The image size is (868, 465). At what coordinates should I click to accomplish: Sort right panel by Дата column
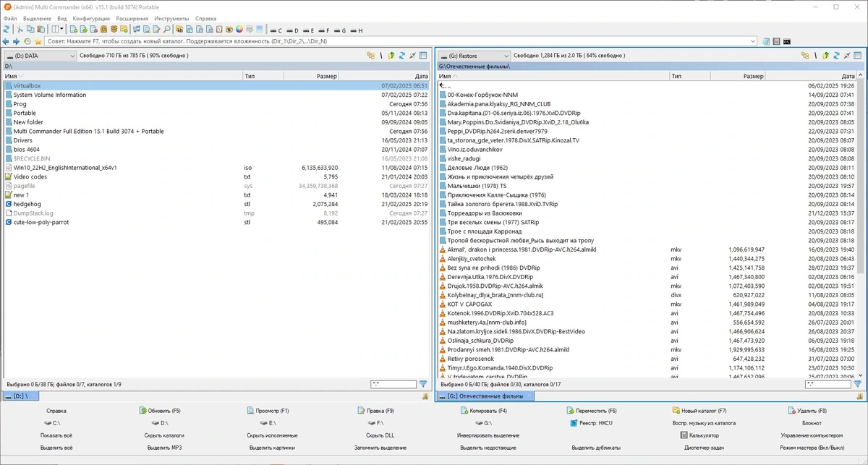(x=811, y=76)
